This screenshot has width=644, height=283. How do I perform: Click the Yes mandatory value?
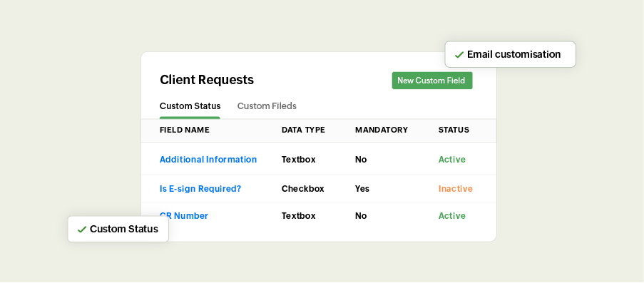click(362, 188)
